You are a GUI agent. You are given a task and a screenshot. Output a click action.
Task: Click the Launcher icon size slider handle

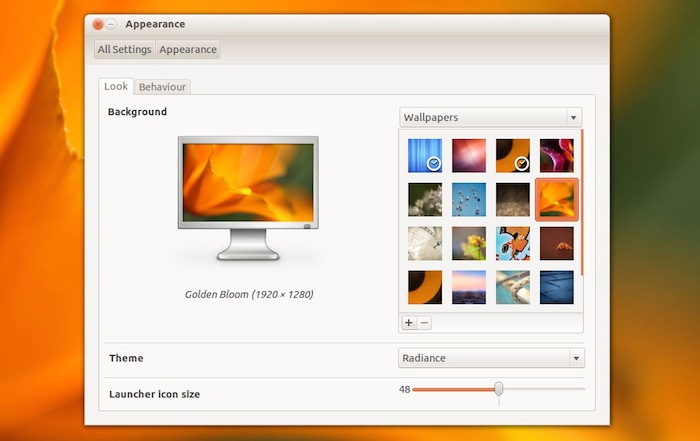click(499, 389)
